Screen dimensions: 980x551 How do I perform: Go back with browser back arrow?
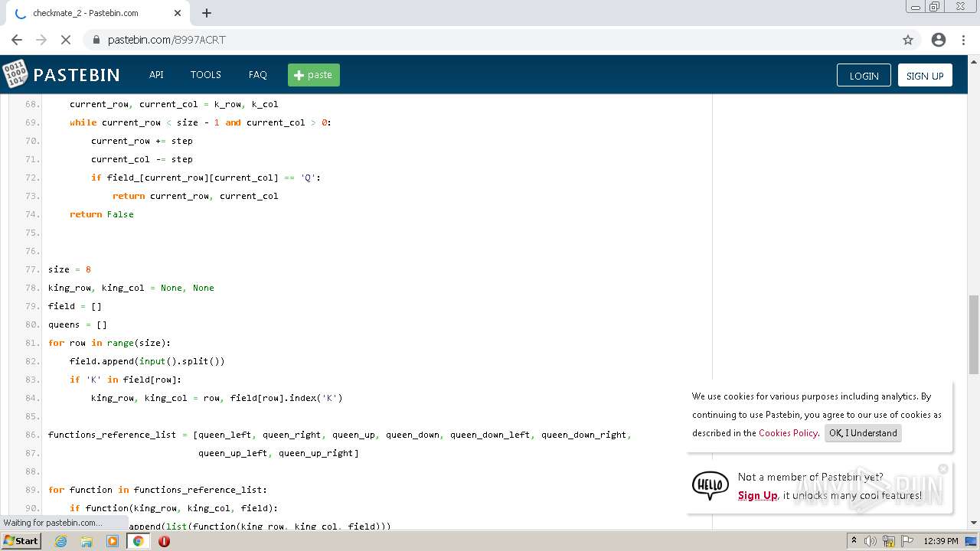tap(17, 40)
